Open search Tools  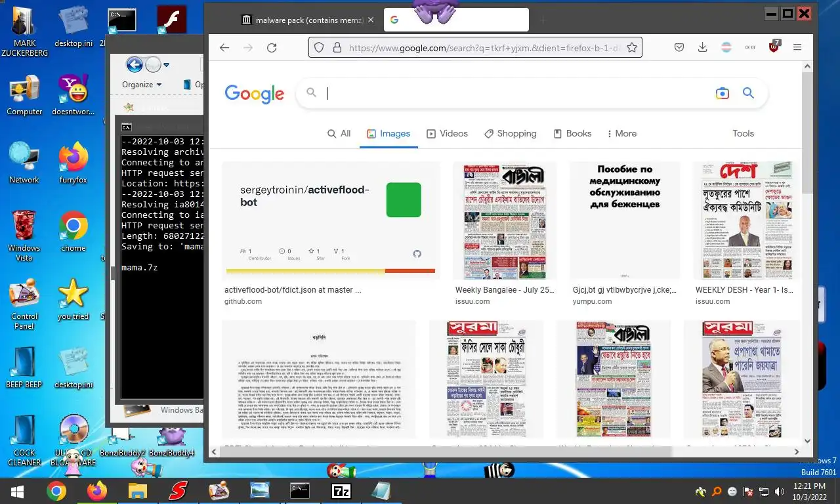743,133
